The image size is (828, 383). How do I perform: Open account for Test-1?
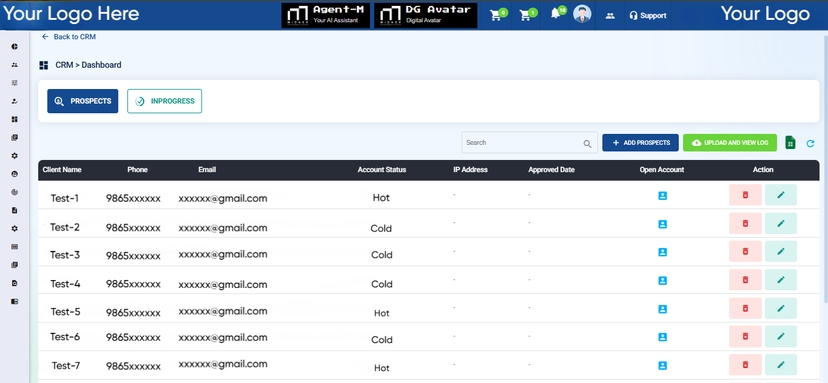(x=662, y=195)
